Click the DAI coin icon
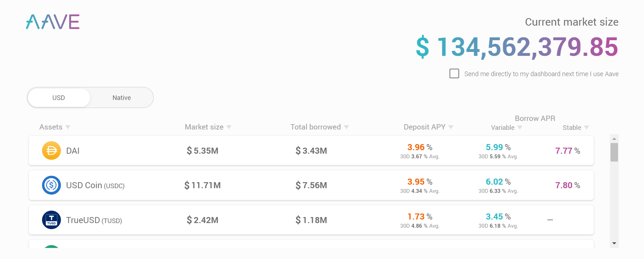644x259 pixels. point(51,150)
